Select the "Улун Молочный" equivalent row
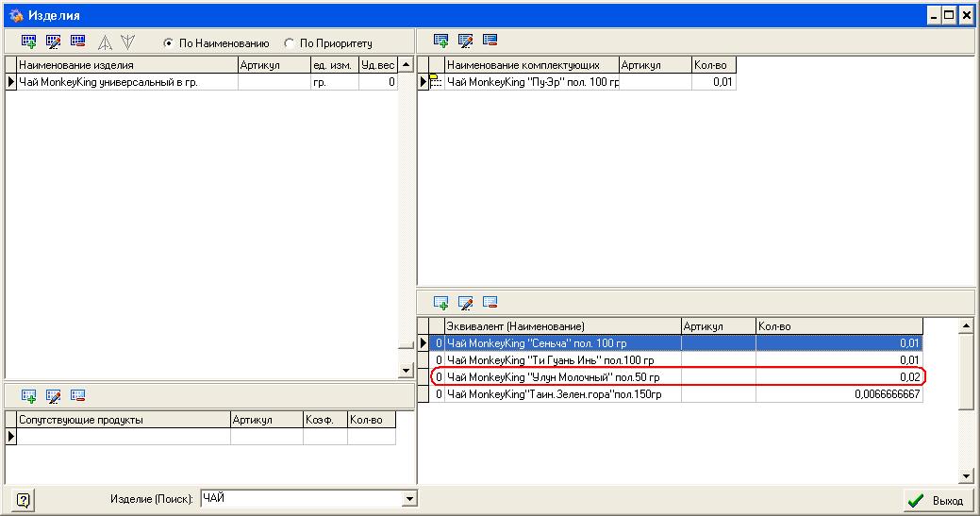Image resolution: width=980 pixels, height=516 pixels. coord(563,377)
